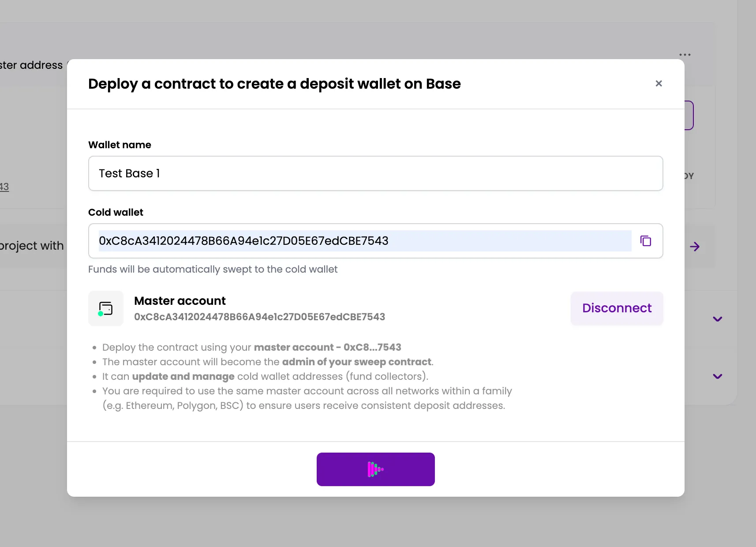Click the loading spinner on the deploy button
The width and height of the screenshot is (756, 547).
click(375, 469)
